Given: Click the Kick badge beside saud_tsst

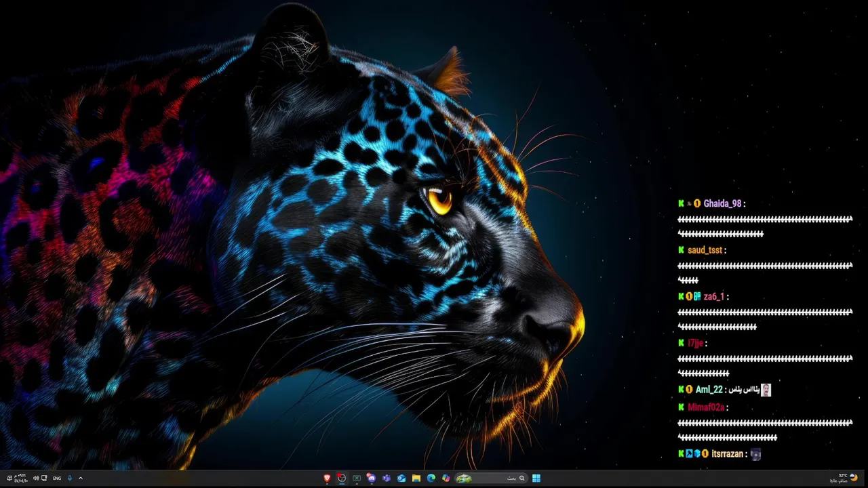Looking at the screenshot, I should (x=681, y=250).
